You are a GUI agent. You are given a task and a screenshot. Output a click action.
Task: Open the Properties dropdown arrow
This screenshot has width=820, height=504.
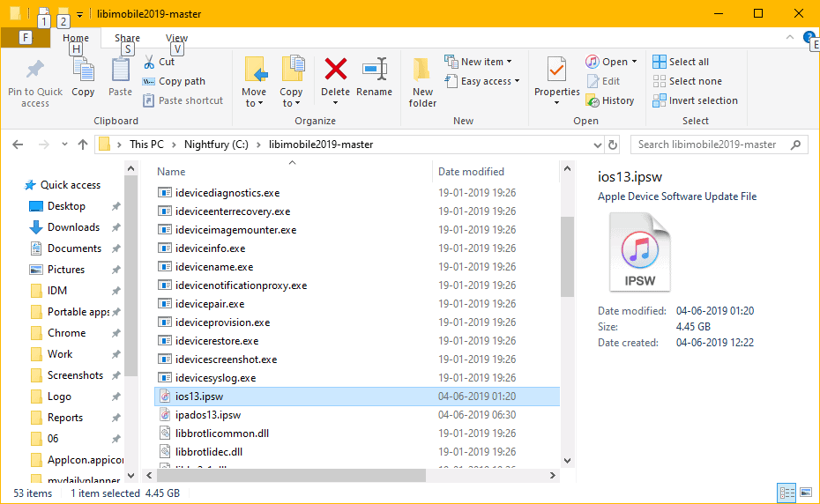click(x=557, y=103)
